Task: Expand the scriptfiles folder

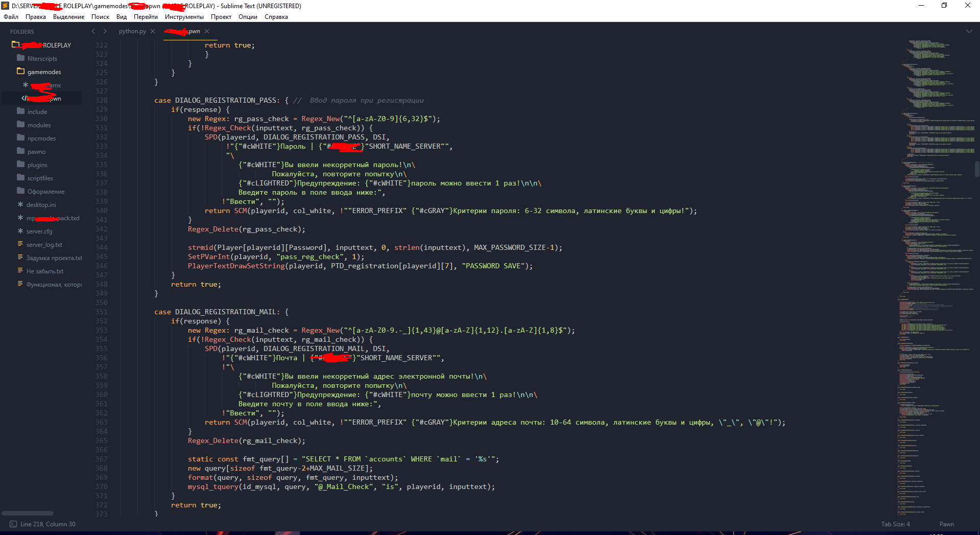Action: click(40, 178)
